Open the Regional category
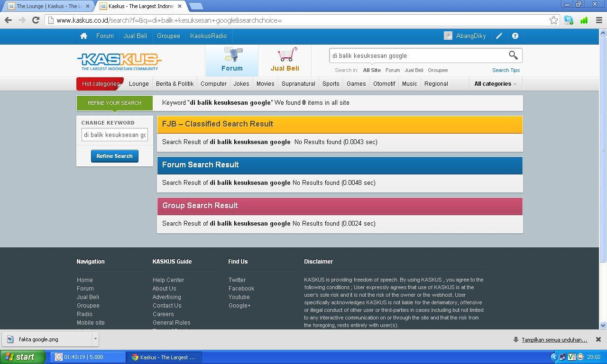The image size is (607, 364). [436, 84]
